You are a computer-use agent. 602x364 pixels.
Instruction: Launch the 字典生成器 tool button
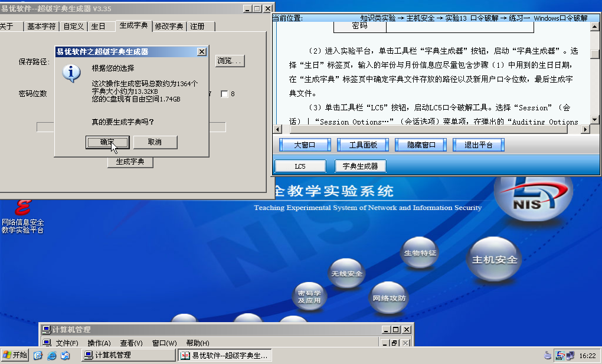tap(360, 166)
